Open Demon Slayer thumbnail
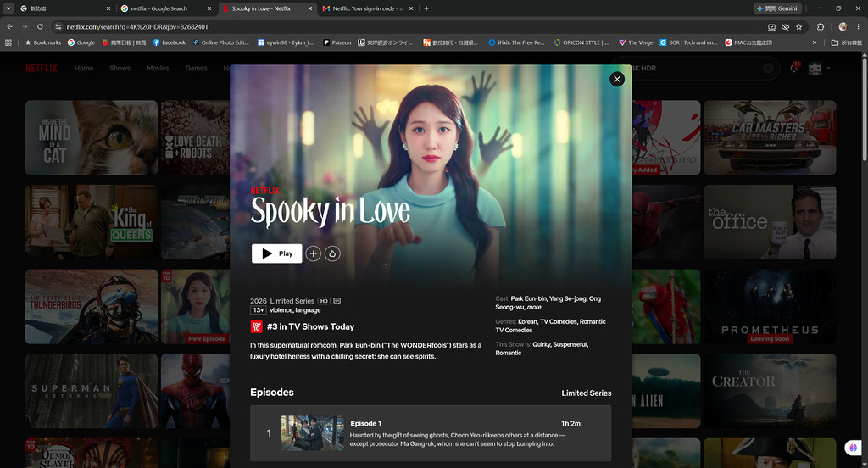This screenshot has height=468, width=868. click(92, 453)
